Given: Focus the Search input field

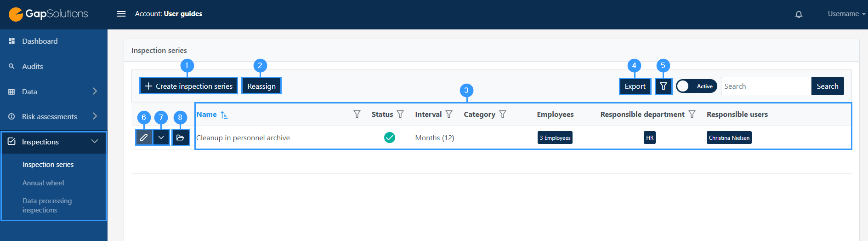Looking at the screenshot, I should pos(766,86).
